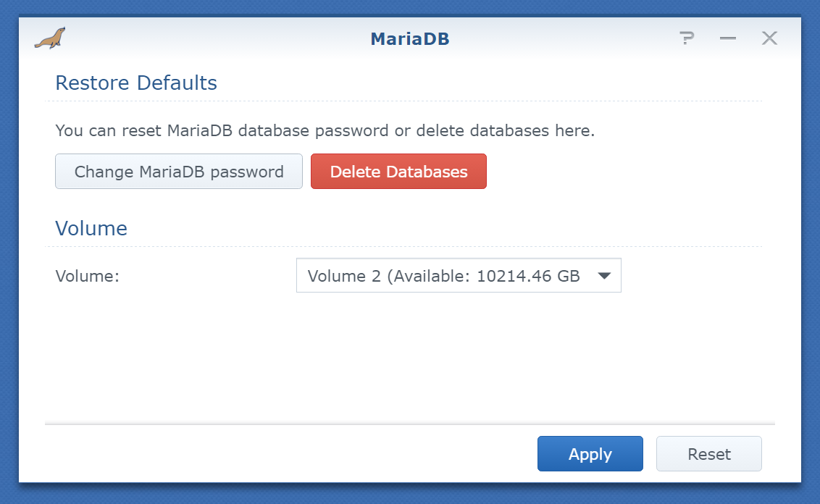This screenshot has height=504, width=820.
Task: Click the MariaDB title text
Action: pyautogui.click(x=410, y=38)
